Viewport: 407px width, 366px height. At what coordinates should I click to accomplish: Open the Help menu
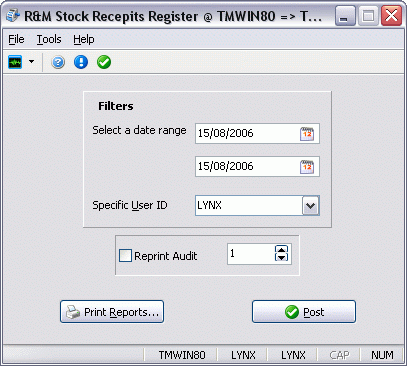pos(84,39)
